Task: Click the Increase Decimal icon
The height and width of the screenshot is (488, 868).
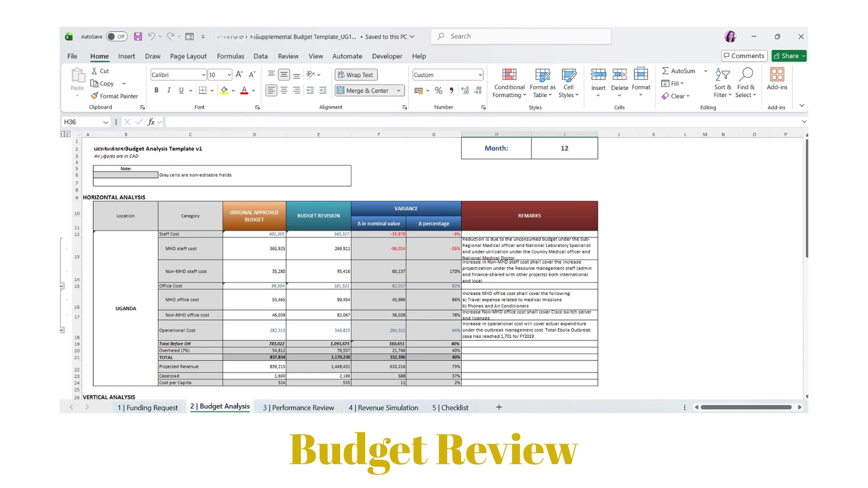Action: click(465, 91)
